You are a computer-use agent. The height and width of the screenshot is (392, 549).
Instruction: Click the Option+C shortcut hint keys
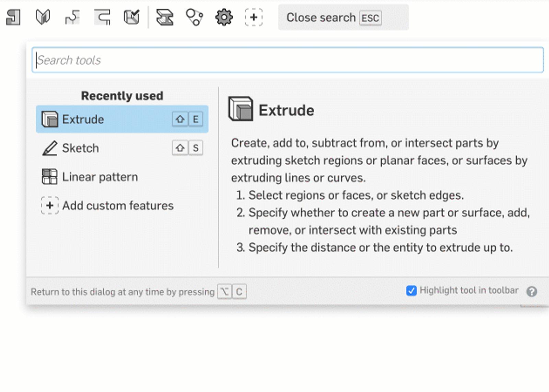click(232, 292)
